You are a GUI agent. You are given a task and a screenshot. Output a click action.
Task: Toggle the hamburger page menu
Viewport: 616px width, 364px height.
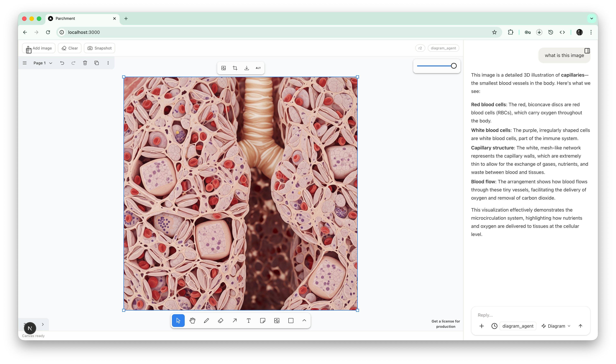25,63
